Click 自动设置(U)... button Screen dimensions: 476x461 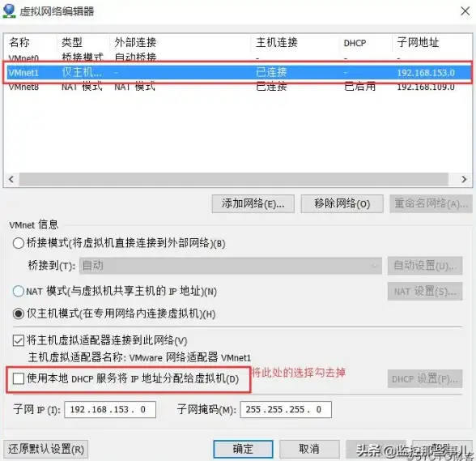(x=425, y=266)
